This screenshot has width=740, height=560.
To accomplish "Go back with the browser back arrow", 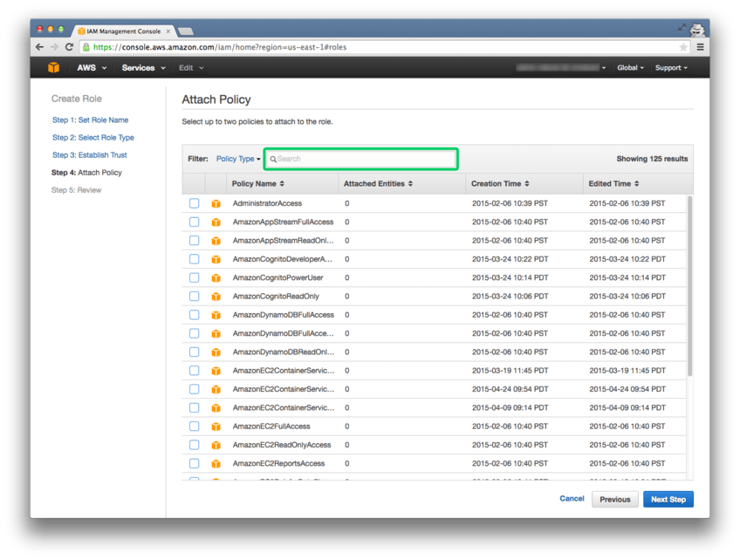I will click(39, 47).
